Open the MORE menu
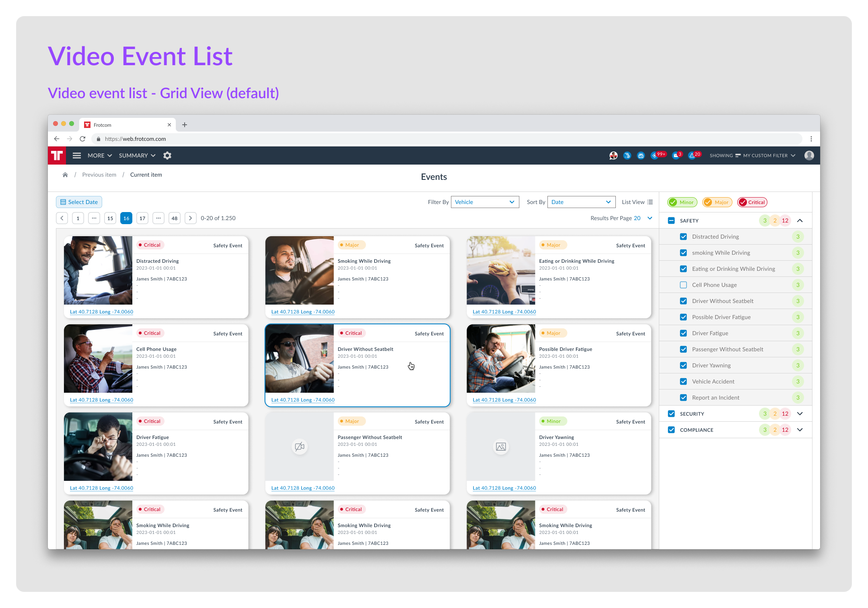 pos(100,156)
